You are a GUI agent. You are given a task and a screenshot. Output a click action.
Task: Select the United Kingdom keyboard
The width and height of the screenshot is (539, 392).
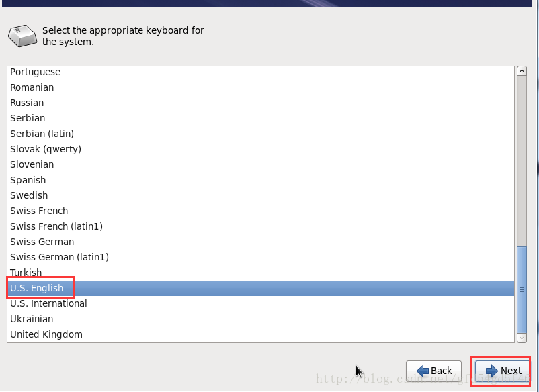coord(46,334)
